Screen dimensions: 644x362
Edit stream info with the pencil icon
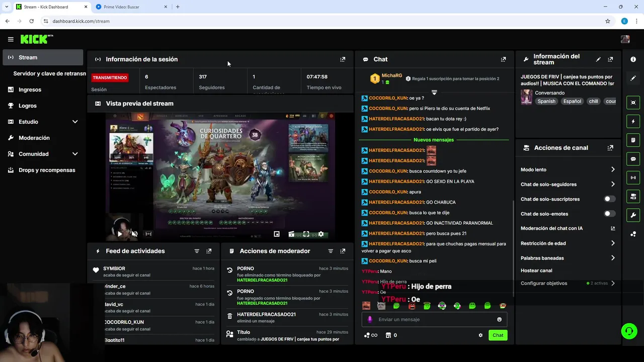(598, 59)
